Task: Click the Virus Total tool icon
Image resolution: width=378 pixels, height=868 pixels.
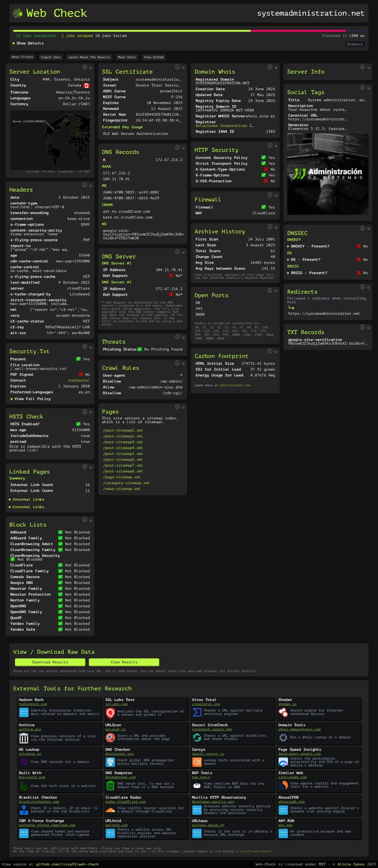Action: (x=197, y=712)
